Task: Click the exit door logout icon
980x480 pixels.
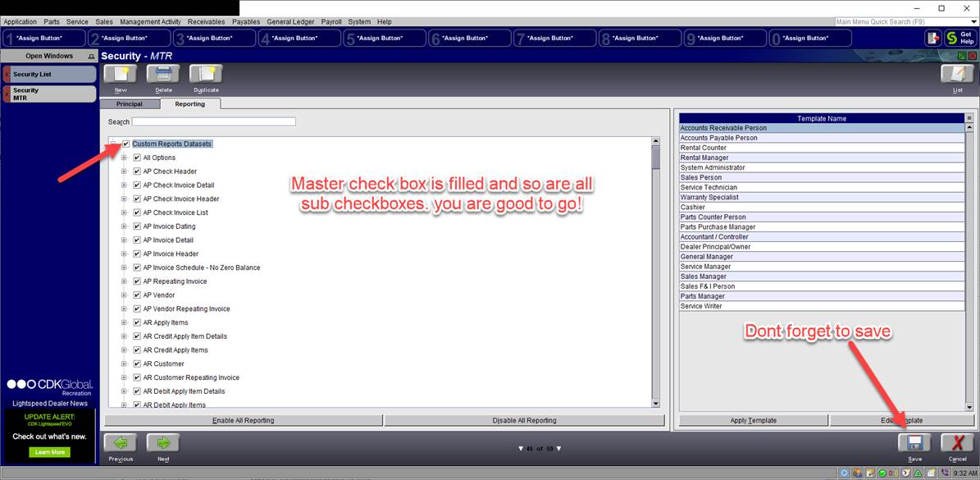Action: point(932,38)
